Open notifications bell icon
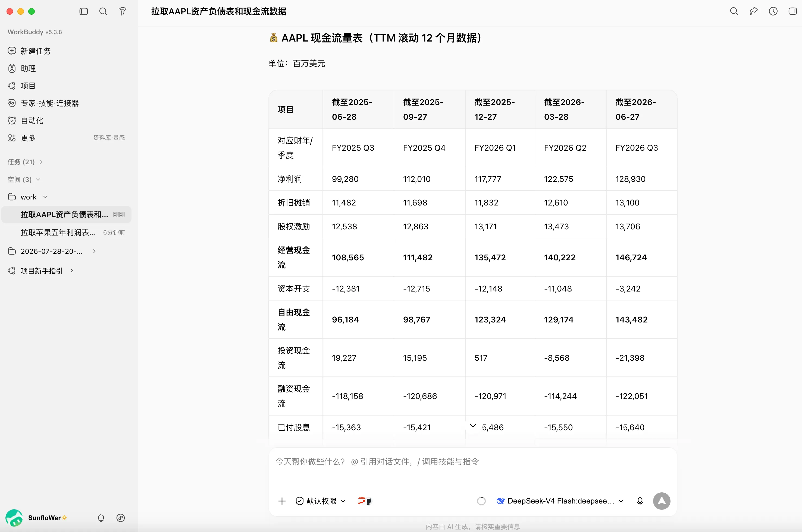802x532 pixels. pyautogui.click(x=101, y=518)
